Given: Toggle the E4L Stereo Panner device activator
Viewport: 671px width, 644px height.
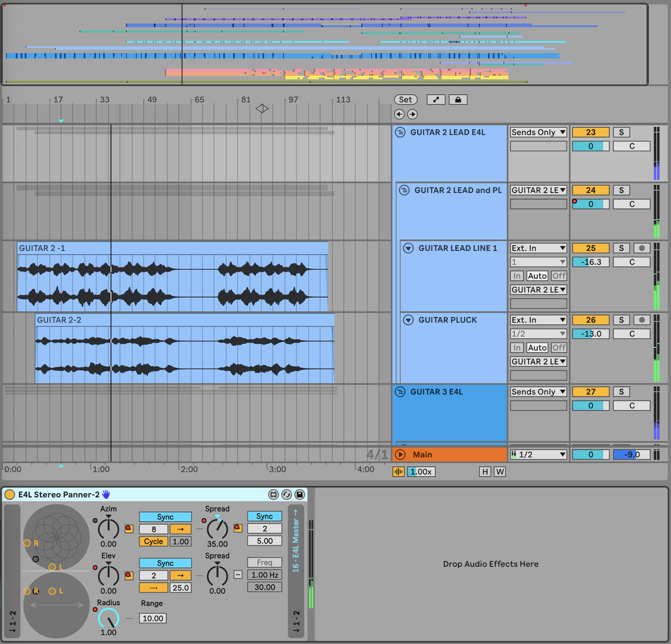Looking at the screenshot, I should [10, 494].
